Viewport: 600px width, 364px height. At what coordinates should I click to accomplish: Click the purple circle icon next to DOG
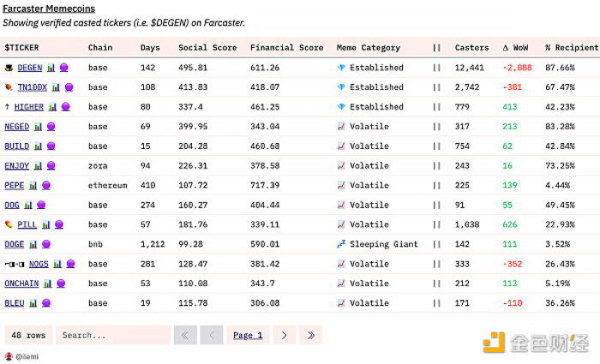point(41,205)
